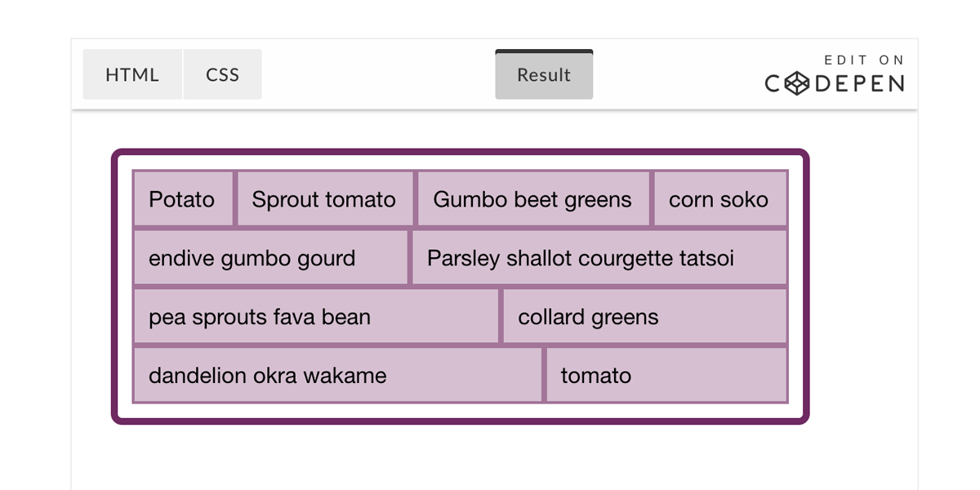Select the "Sprout tomato" item
Image resolution: width=980 pixels, height=490 pixels.
click(x=324, y=198)
